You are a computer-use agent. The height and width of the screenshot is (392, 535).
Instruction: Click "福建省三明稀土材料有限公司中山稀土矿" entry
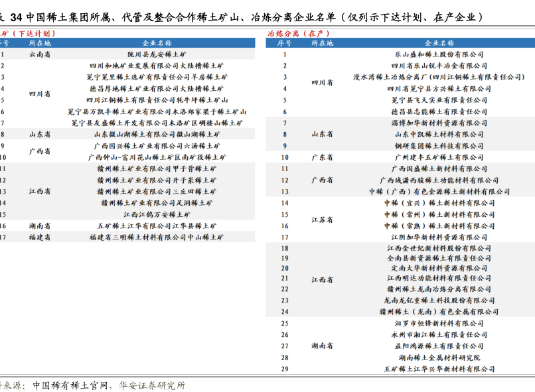point(157,237)
